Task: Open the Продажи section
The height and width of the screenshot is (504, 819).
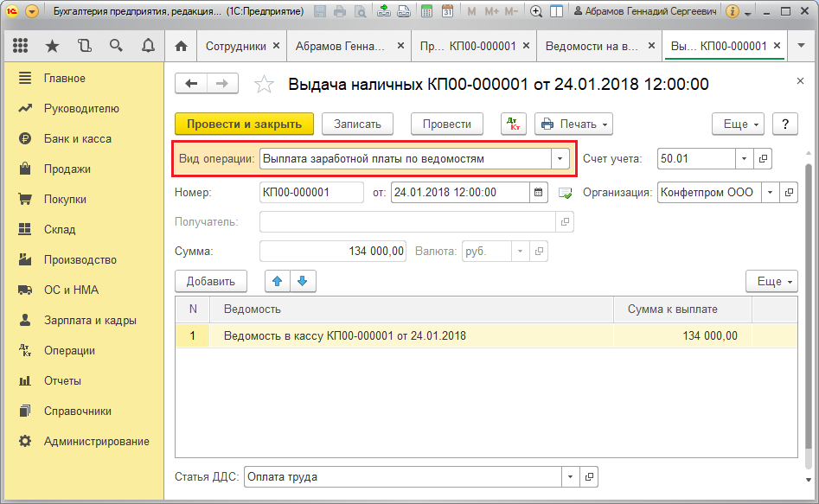Action: [67, 169]
